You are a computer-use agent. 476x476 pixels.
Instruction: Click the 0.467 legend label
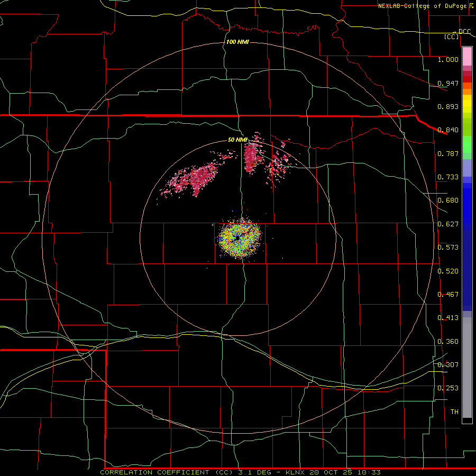[x=448, y=295]
